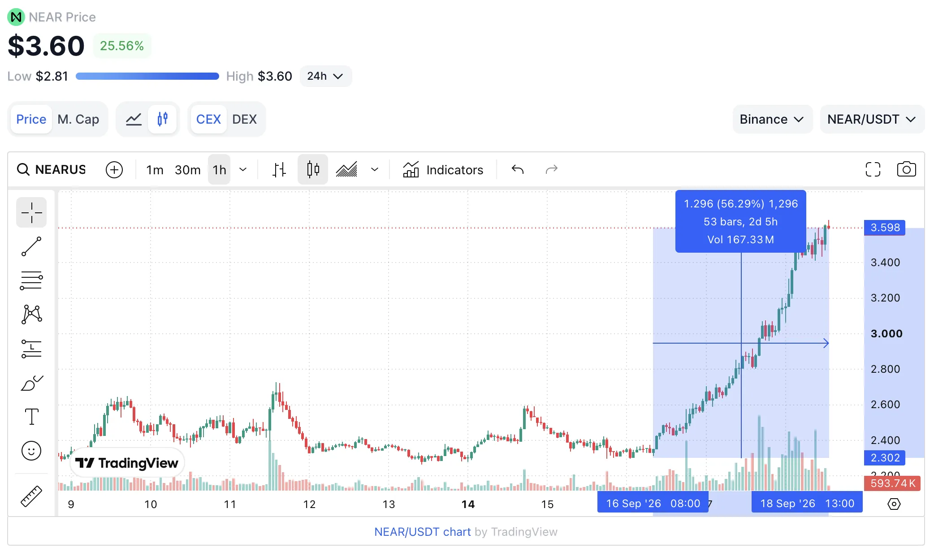
Task: Switch to the line chart view icon
Action: 134,119
